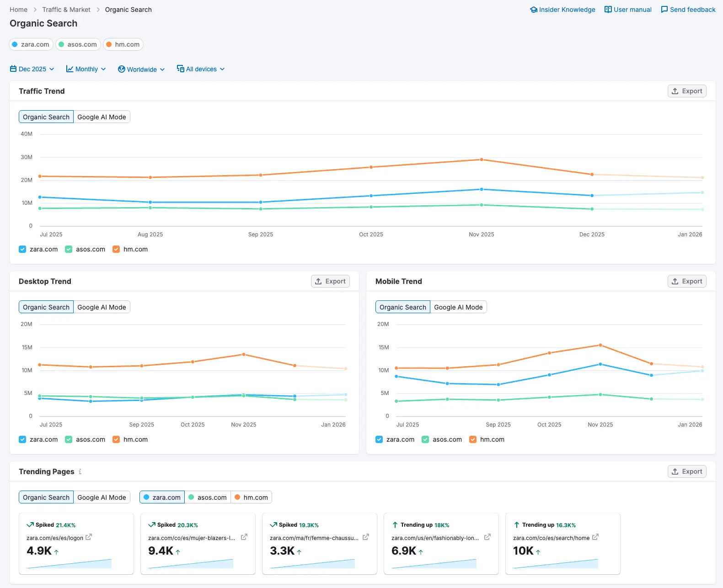Viewport: 723px width, 588px height.
Task: Toggle asos.com checkbox in Desktop Trend legend
Action: coord(69,439)
